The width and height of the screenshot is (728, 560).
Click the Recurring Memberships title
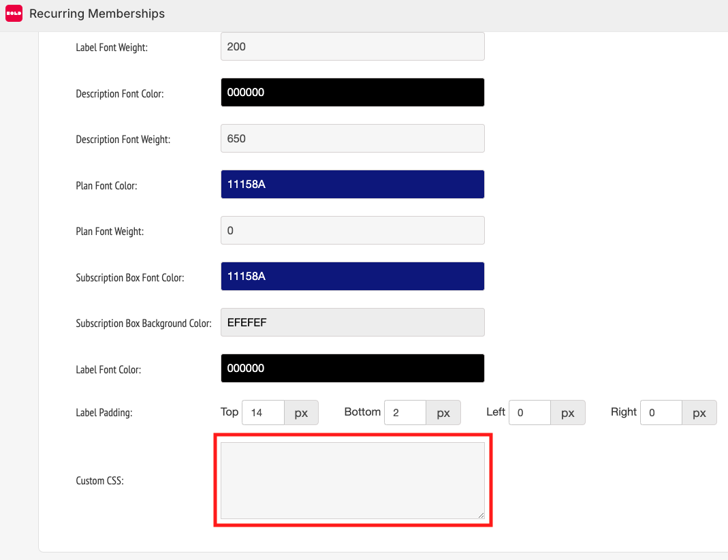97,14
